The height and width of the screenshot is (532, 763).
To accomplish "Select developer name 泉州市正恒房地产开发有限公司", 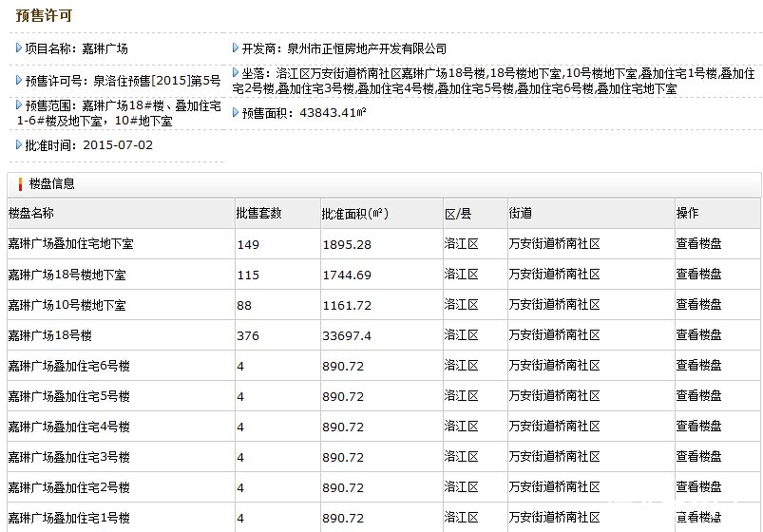I will coord(367,48).
